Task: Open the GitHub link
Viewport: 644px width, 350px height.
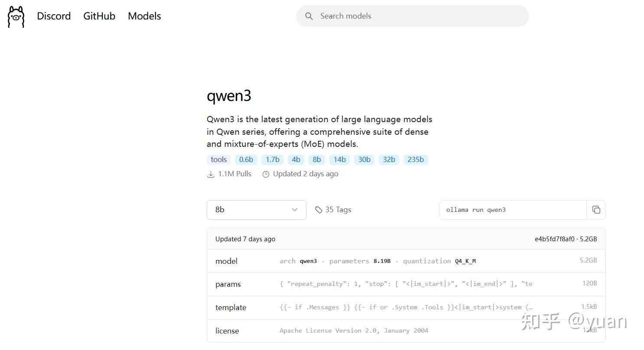Action: pos(99,16)
